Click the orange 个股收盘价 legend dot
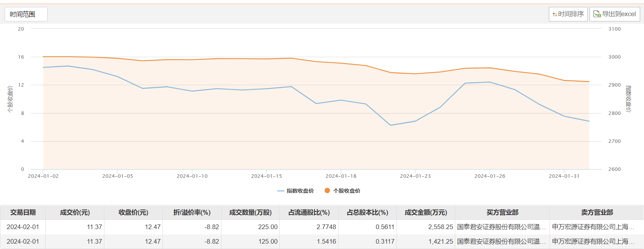Screen dimensions: 644x249 coord(327,190)
